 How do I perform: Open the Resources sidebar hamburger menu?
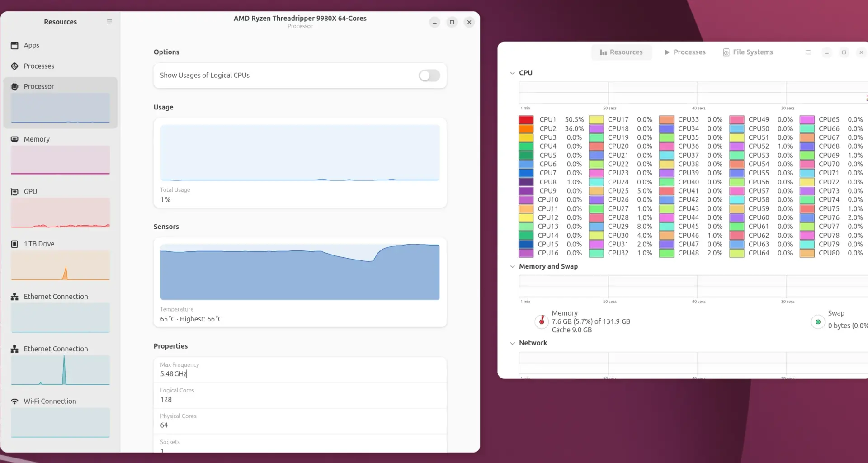click(x=109, y=22)
